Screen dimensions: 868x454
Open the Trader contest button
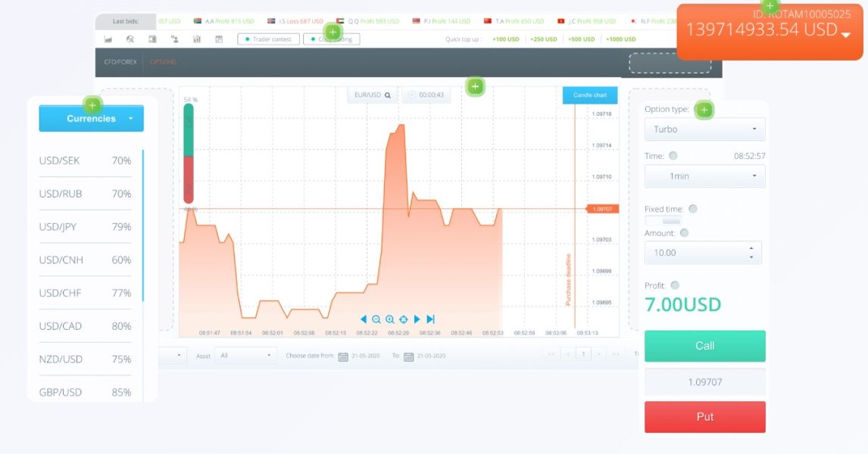pyautogui.click(x=268, y=39)
